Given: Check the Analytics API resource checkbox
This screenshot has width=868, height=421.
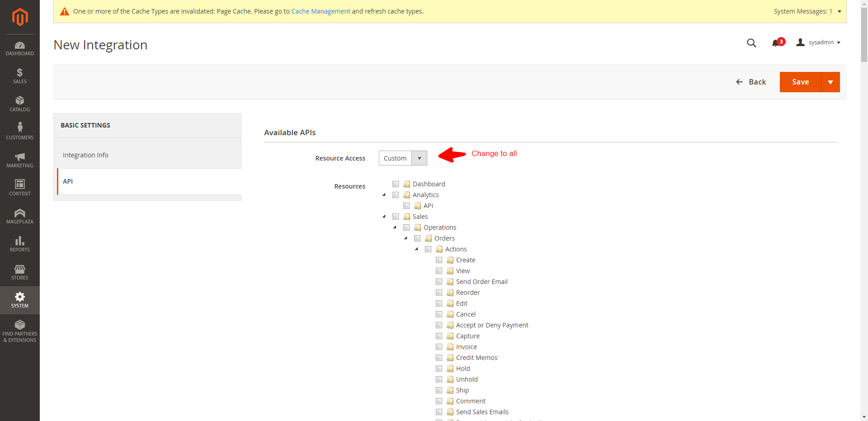Looking at the screenshot, I should pos(406,206).
